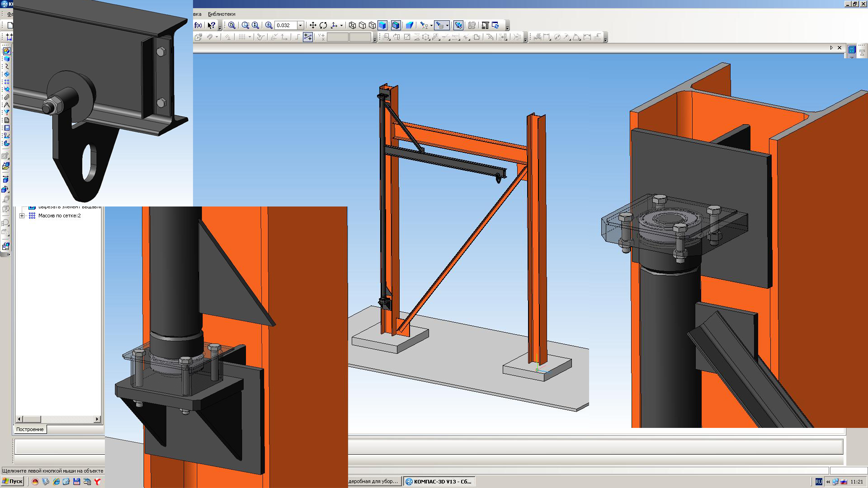Click the blue cube with arrows icon

(x=5, y=180)
